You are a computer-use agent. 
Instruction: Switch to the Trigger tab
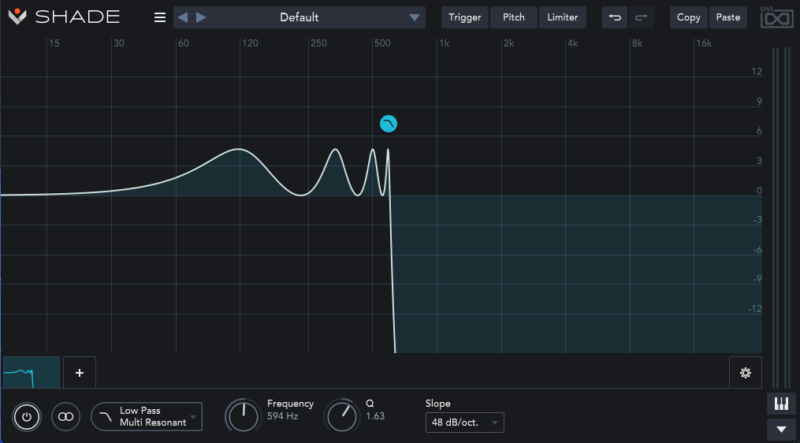point(465,17)
